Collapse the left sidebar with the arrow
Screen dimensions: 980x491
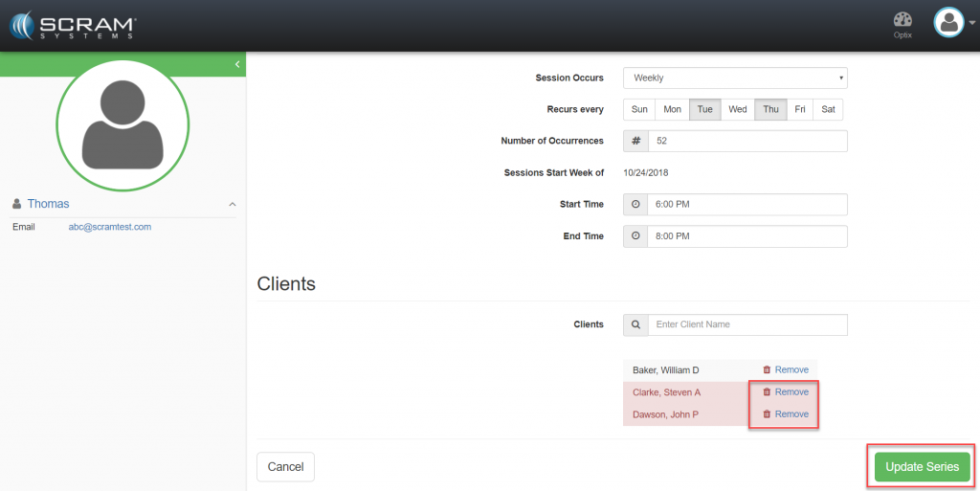236,64
